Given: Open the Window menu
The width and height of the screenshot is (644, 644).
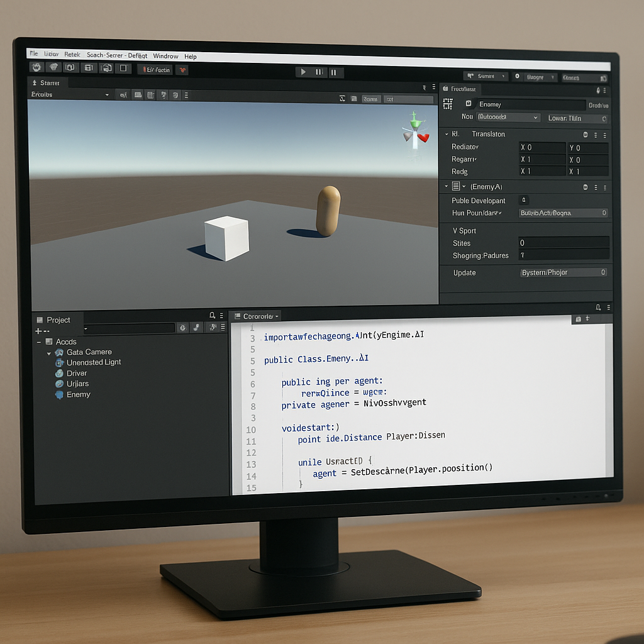Looking at the screenshot, I should (x=165, y=56).
